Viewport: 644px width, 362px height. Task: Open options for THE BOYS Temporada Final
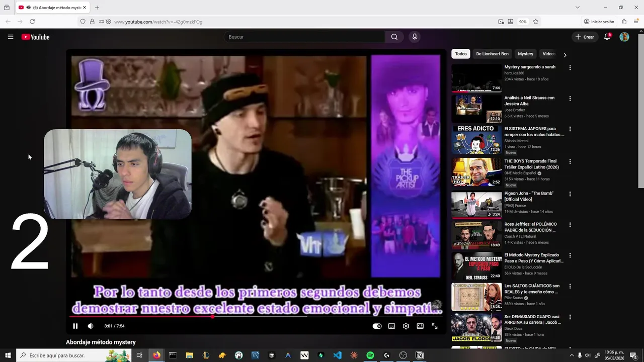click(x=570, y=161)
